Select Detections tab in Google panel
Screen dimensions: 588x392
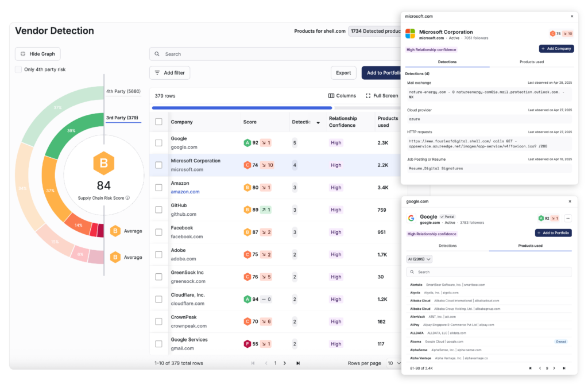(x=448, y=246)
